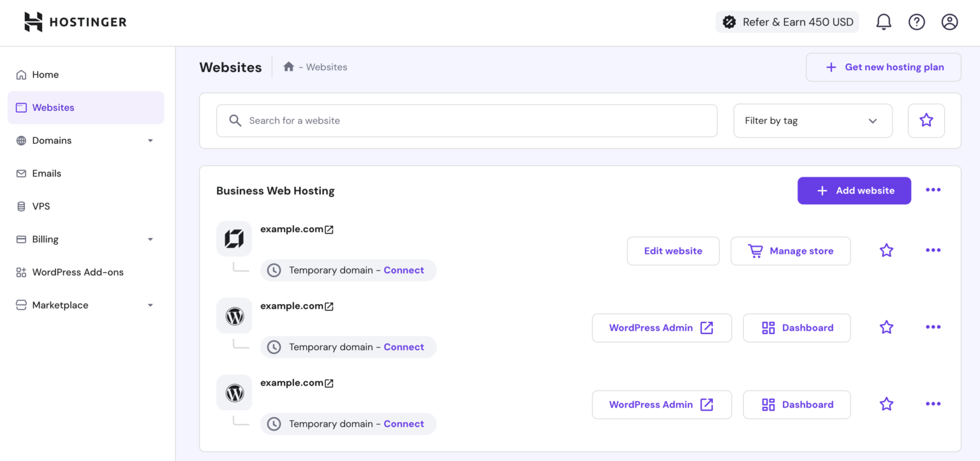Screen dimensions: 980x461
Task: Open the account profile icon
Action: coord(949,21)
